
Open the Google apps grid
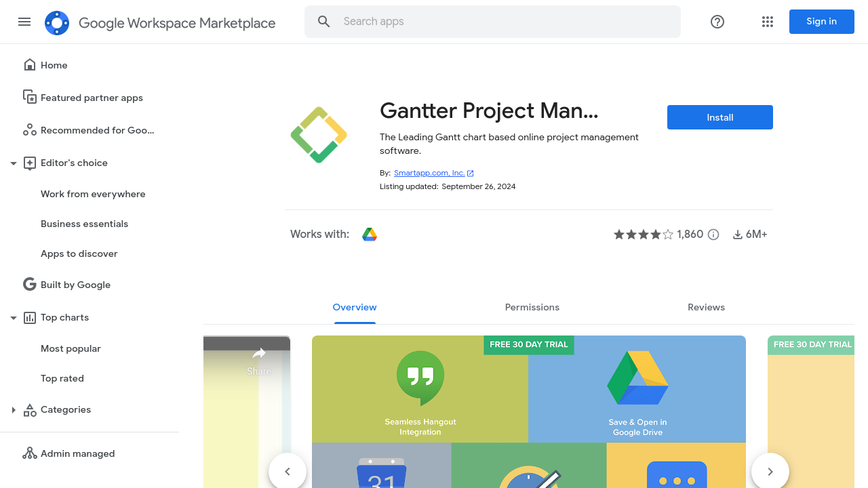point(768,22)
